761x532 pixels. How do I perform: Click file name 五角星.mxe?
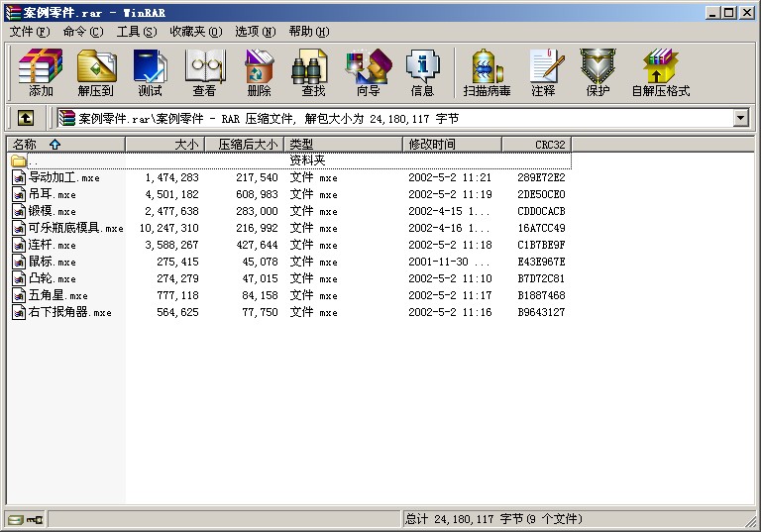57,295
